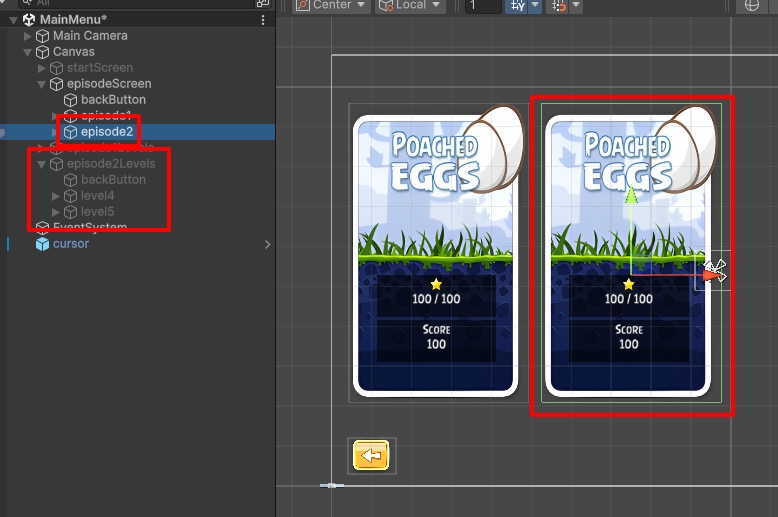Click the globe icon in Scene toolbar
Image resolution: width=778 pixels, height=517 pixels.
(752, 5)
